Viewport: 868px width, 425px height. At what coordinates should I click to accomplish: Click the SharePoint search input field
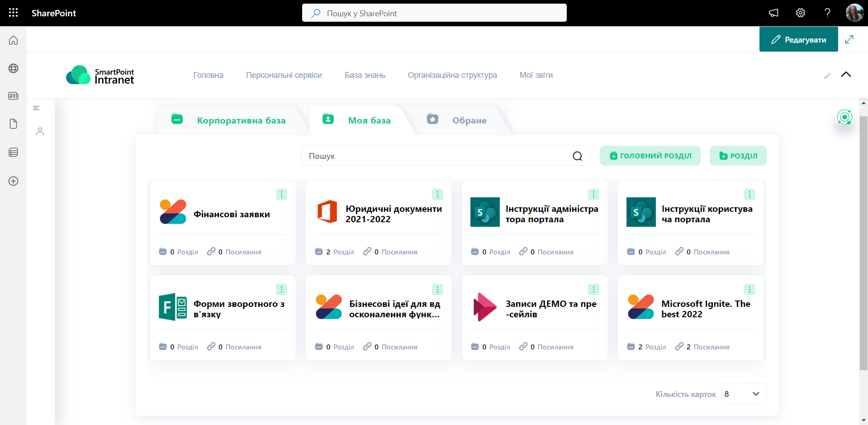(434, 13)
